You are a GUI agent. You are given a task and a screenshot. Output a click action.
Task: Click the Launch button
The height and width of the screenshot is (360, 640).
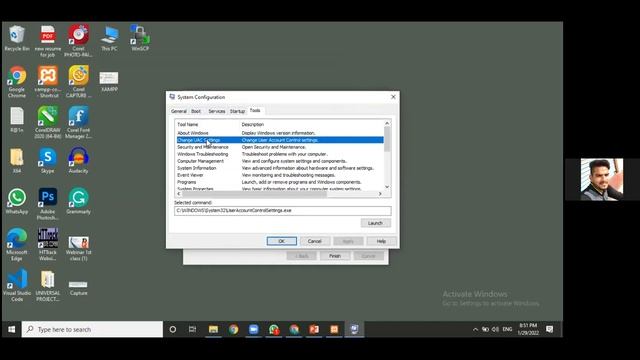tap(376, 223)
